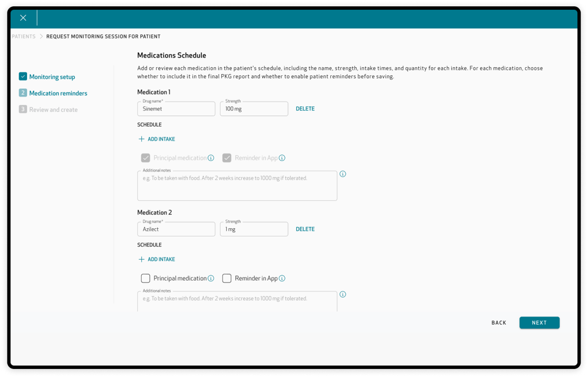The width and height of the screenshot is (588, 377).
Task: Click plus icon to add intake for Azilect
Action: [141, 259]
